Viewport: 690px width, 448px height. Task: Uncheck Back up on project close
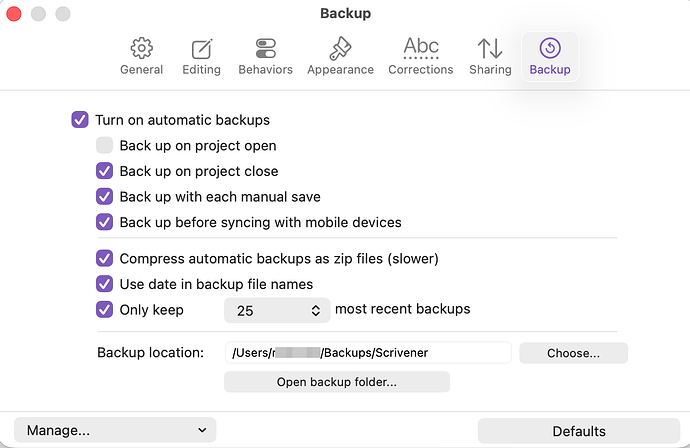(x=104, y=171)
